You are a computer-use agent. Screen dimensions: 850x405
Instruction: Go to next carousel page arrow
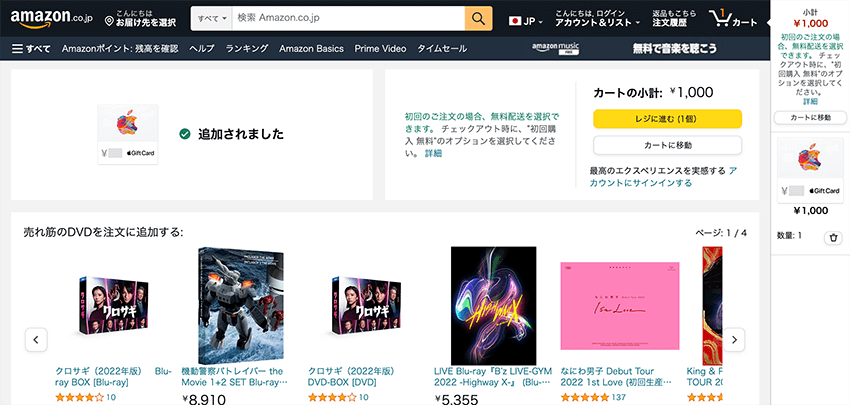(x=735, y=340)
